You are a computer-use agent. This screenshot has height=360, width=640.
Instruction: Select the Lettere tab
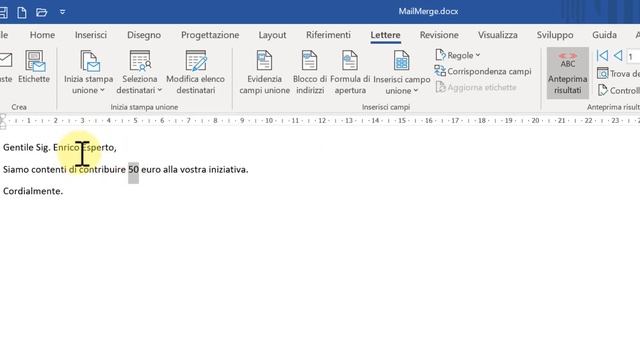[385, 35]
